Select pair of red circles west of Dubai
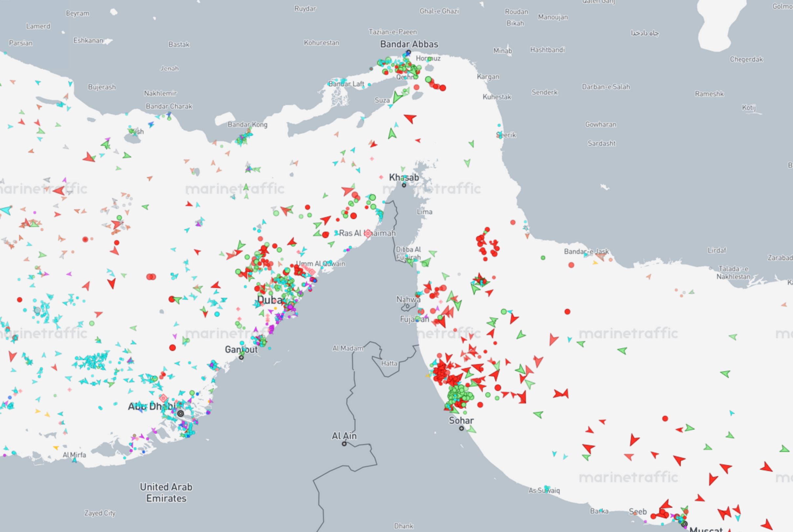 click(151, 277)
